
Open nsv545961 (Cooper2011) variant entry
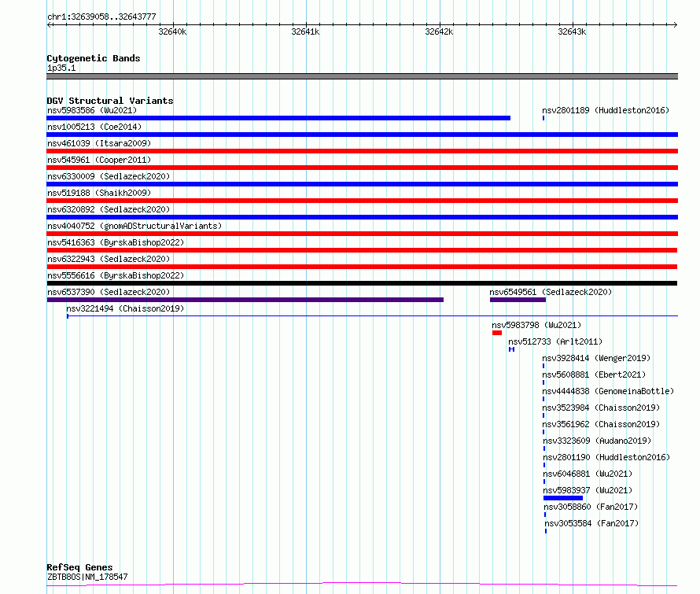click(99, 160)
